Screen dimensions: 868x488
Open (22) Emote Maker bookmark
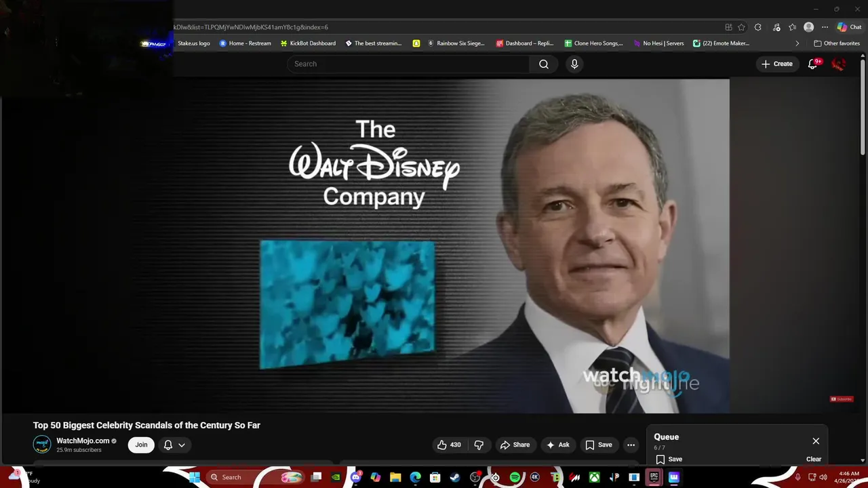[721, 43]
